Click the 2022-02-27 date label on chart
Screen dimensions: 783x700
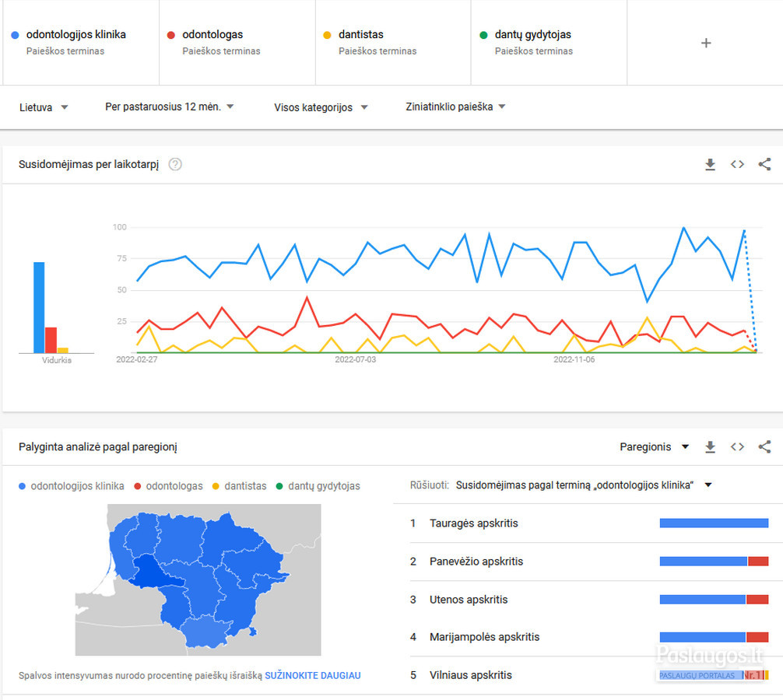click(137, 360)
